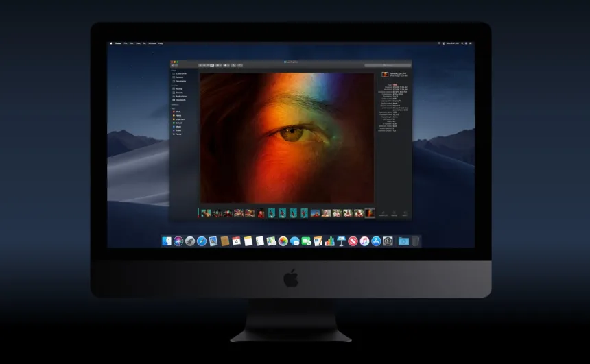
Task: Expand the More quick actions menu
Action: point(403,213)
